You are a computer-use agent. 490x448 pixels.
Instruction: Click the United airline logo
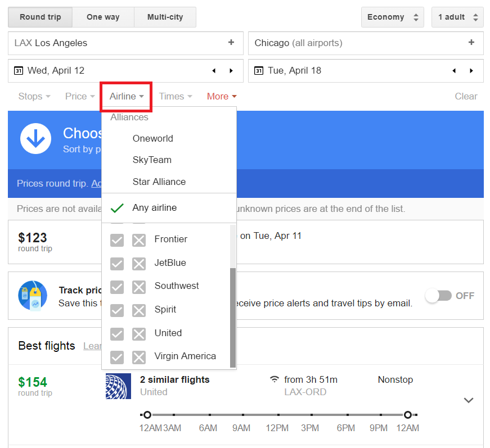point(118,386)
